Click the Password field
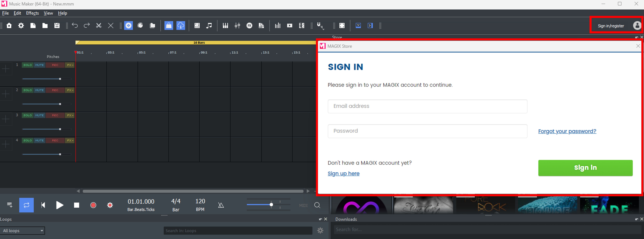 tap(427, 131)
